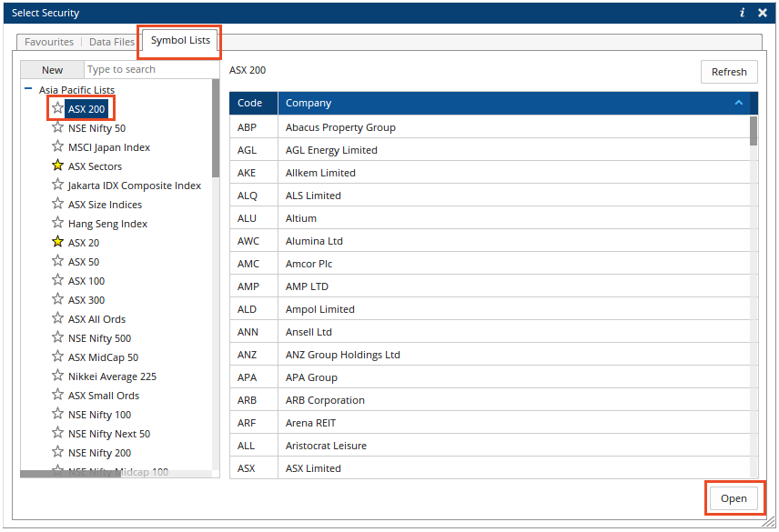Screen dimensions: 779x532
Task: Focus the Type to search field
Action: tap(151, 69)
